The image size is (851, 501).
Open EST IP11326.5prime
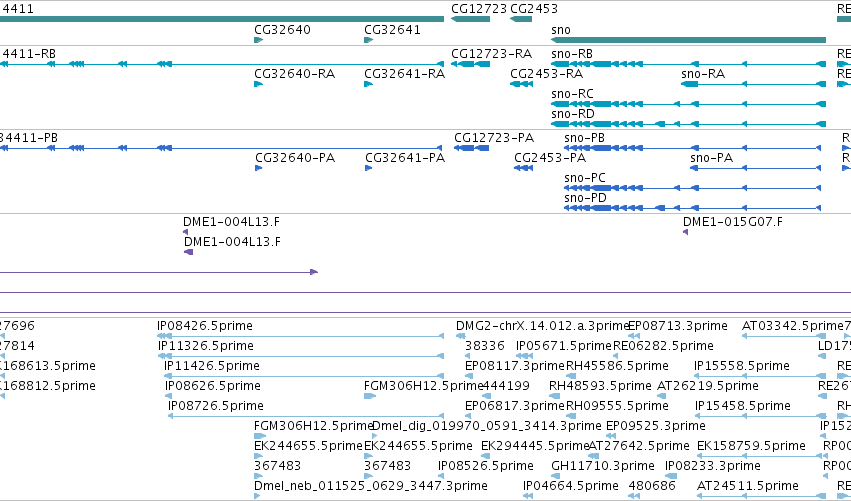coord(301,356)
